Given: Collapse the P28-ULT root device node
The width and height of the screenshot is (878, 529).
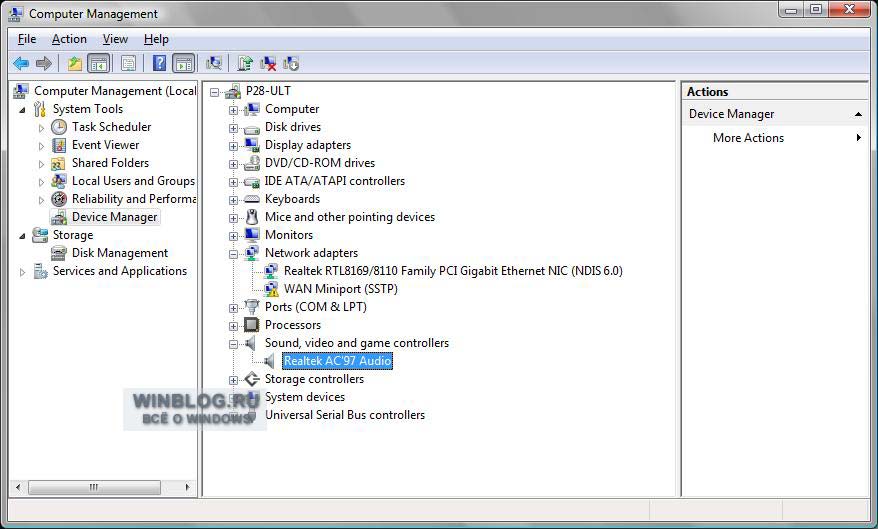Looking at the screenshot, I should (214, 92).
